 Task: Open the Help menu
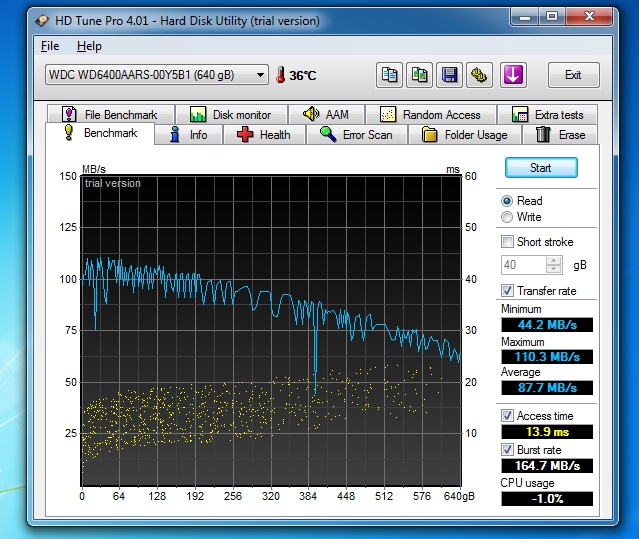89,46
